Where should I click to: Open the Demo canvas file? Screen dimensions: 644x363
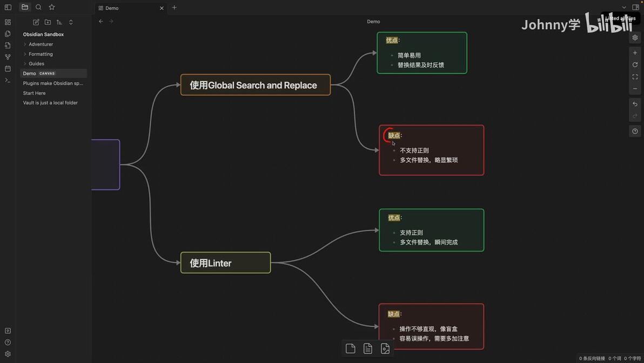(53, 73)
